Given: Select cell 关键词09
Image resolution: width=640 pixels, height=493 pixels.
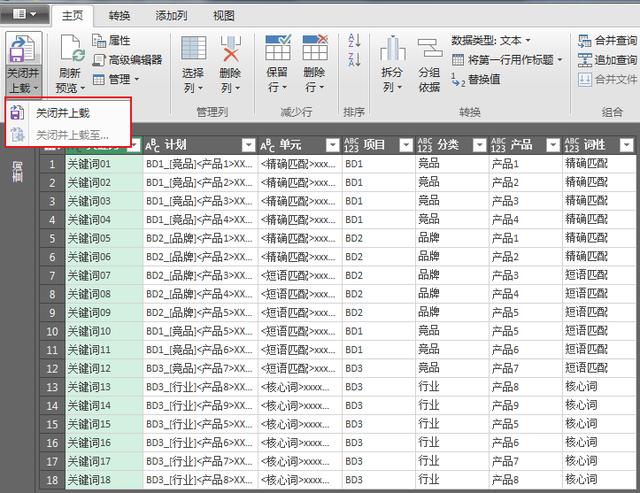Looking at the screenshot, I should pyautogui.click(x=104, y=313).
